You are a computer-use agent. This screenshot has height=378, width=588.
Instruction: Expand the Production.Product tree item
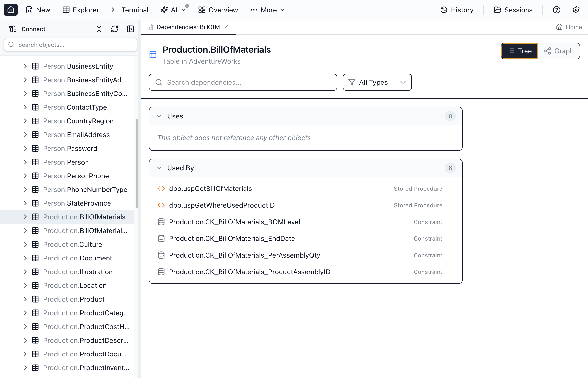[x=25, y=299]
